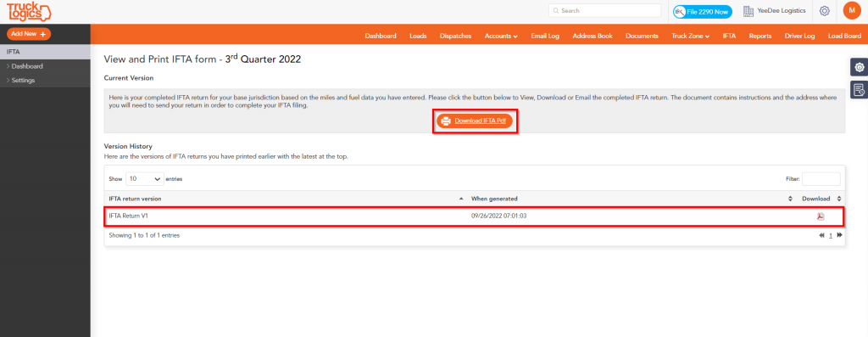Sort by When generated column
Screen dimensions: 868x337
[x=494, y=199]
